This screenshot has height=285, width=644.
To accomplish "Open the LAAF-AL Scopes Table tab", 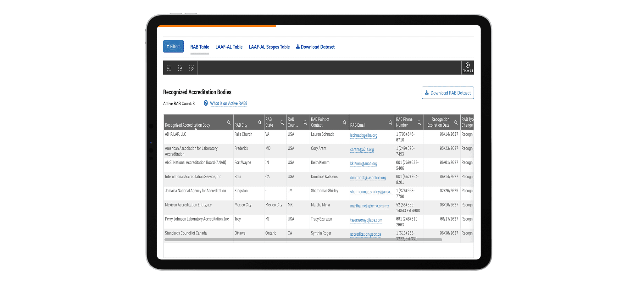I will point(269,47).
